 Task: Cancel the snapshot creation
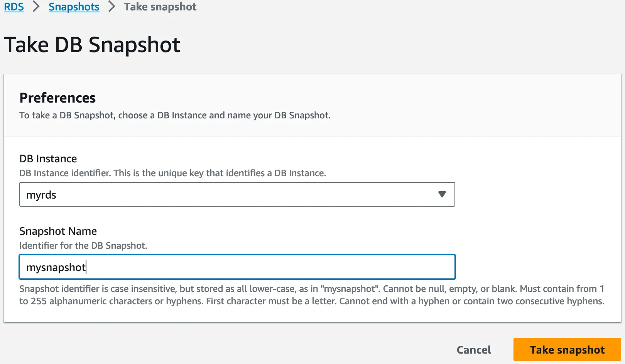point(474,349)
